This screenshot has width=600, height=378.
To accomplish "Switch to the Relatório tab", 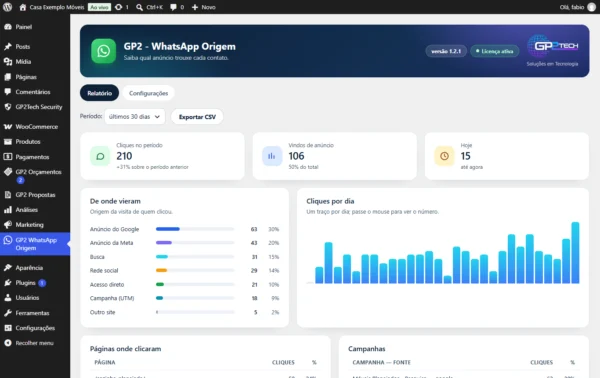I will (99, 93).
